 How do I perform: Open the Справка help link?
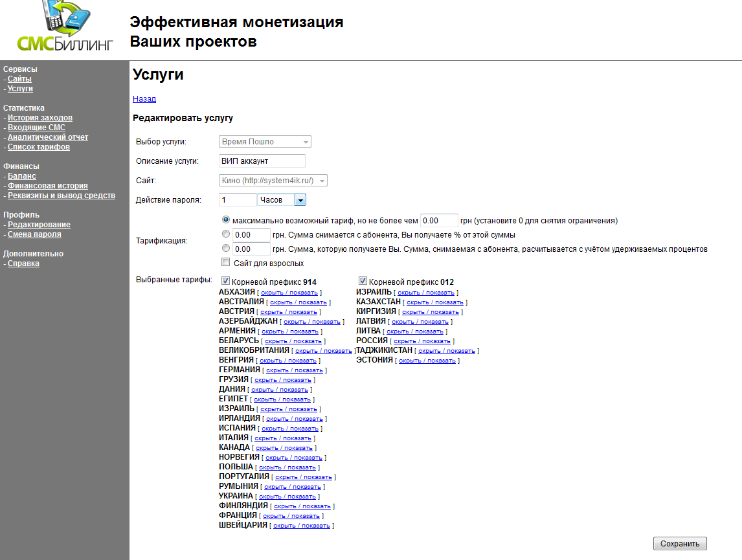tap(23, 263)
